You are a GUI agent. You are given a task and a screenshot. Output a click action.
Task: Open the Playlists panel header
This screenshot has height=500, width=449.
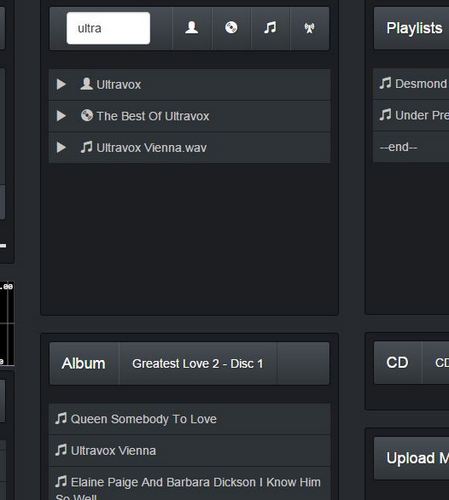tap(414, 28)
